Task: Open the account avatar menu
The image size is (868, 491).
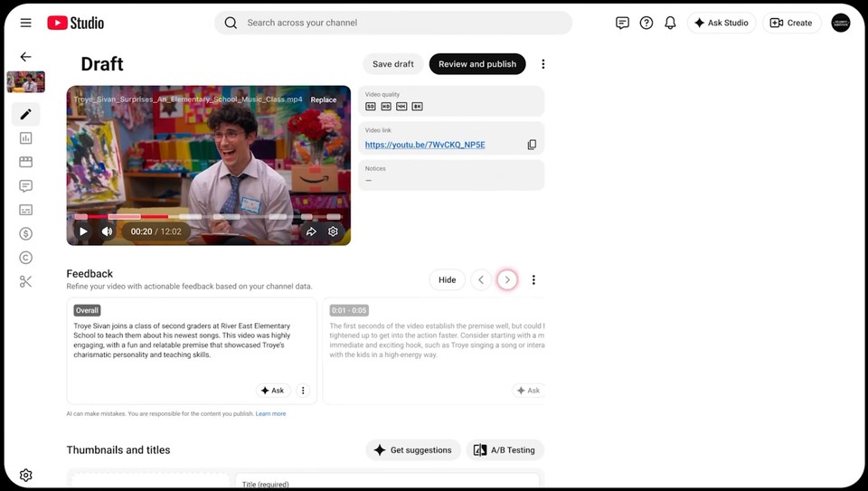Action: pyautogui.click(x=840, y=23)
